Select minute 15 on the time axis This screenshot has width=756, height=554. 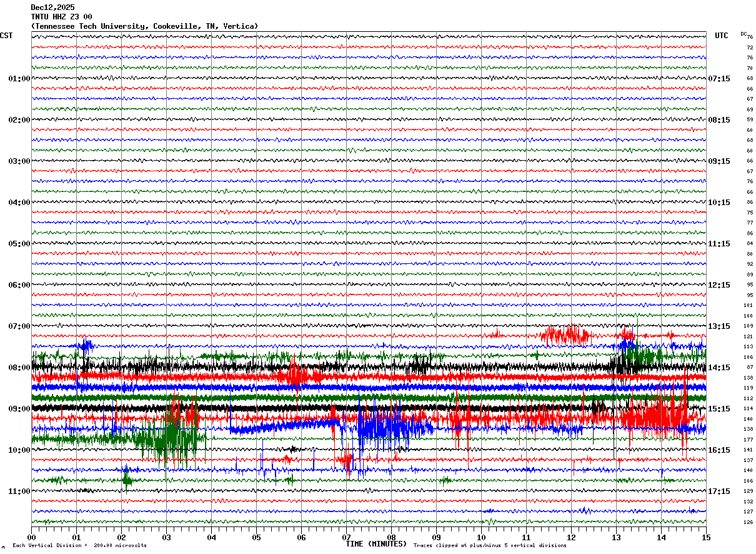(705, 537)
